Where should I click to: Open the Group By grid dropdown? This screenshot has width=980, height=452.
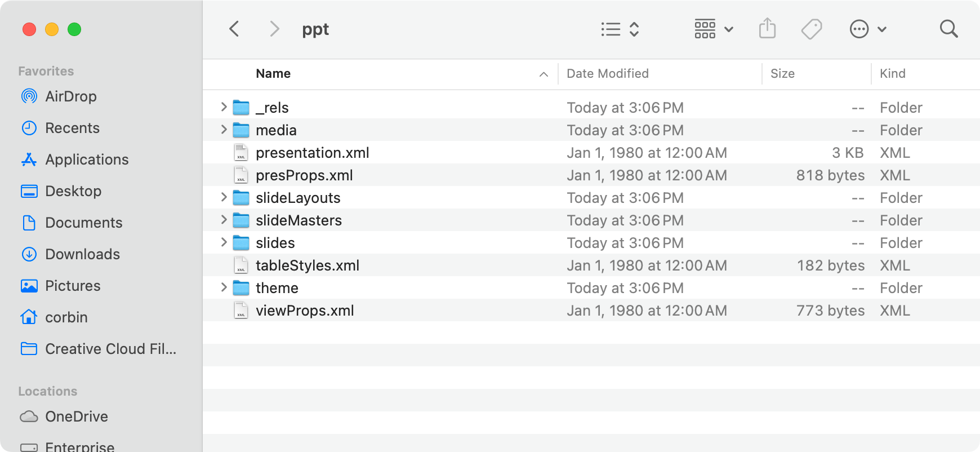point(714,29)
